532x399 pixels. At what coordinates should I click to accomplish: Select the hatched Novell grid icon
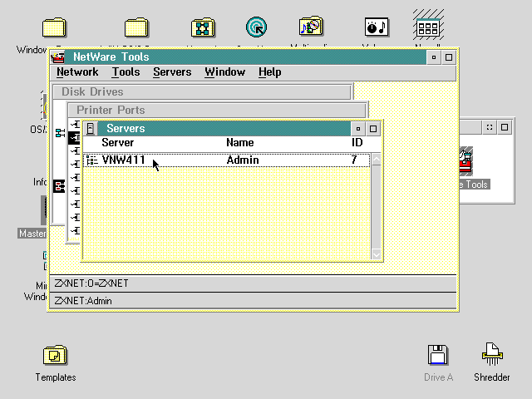428,26
